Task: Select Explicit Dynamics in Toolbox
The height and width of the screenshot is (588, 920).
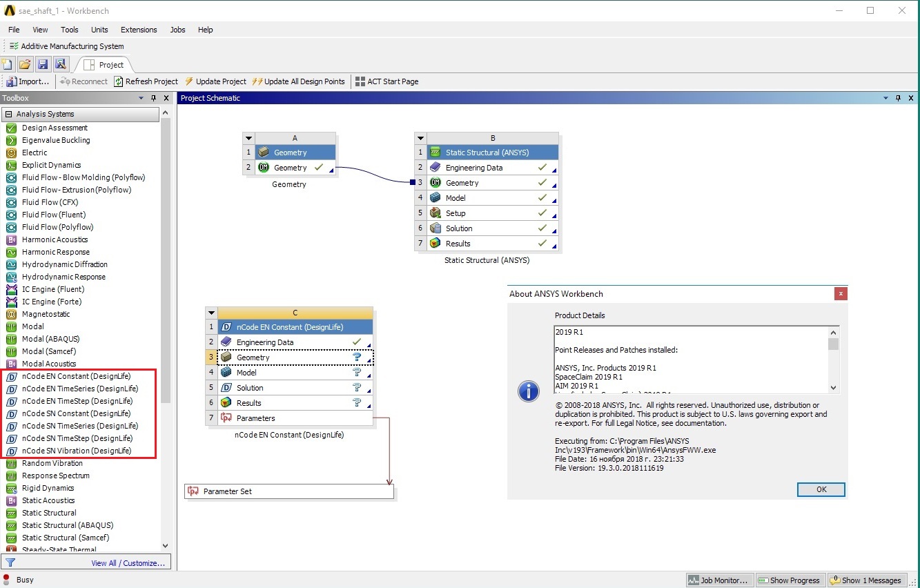Action: pos(51,165)
